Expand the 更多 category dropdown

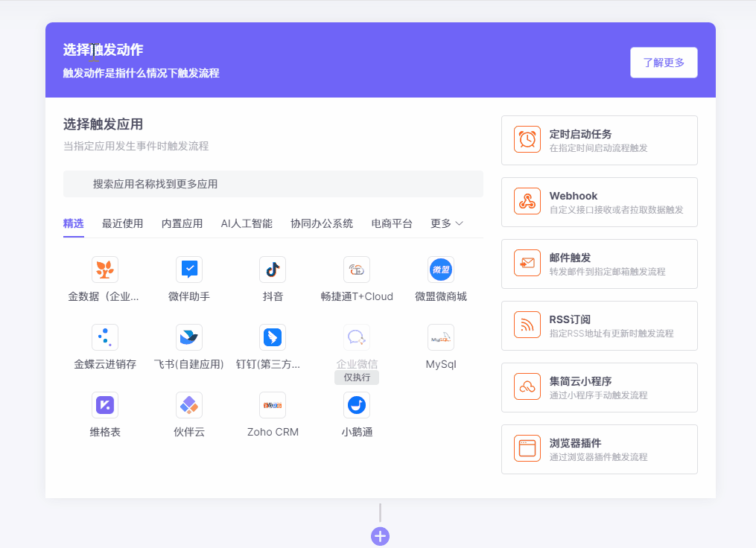pyautogui.click(x=446, y=223)
